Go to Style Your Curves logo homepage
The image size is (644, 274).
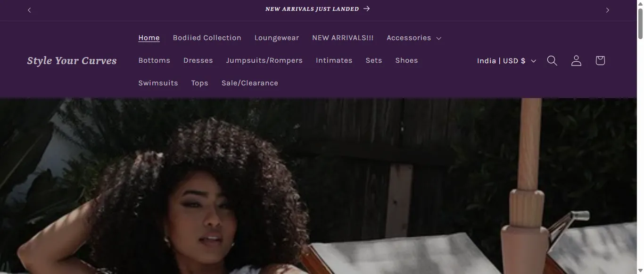72,60
